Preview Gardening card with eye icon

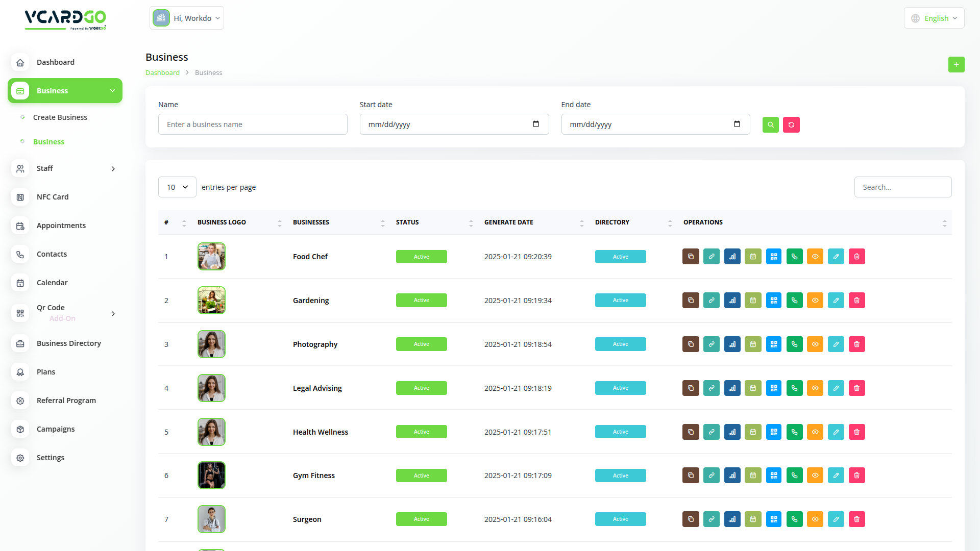[815, 300]
